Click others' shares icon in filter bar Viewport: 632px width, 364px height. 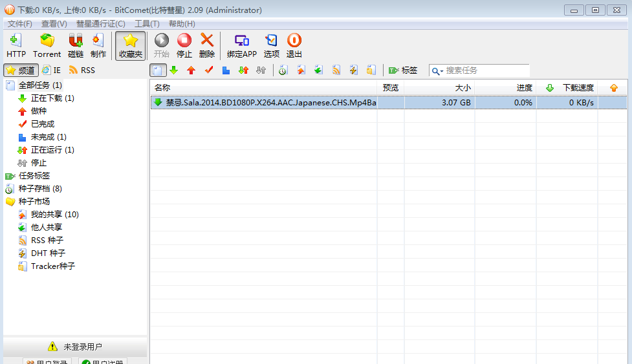318,70
